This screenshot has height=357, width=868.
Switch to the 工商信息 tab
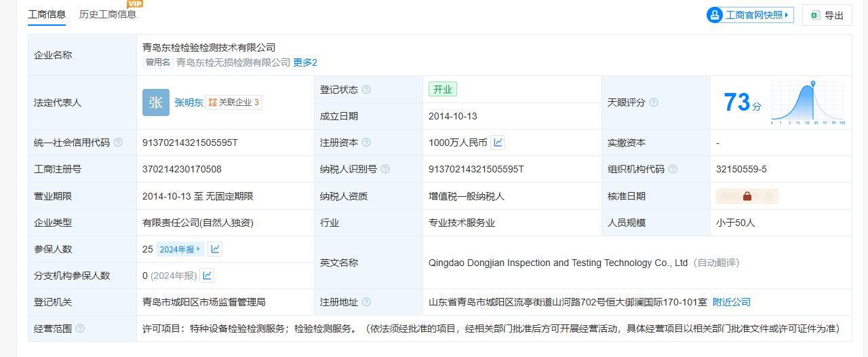(47, 14)
